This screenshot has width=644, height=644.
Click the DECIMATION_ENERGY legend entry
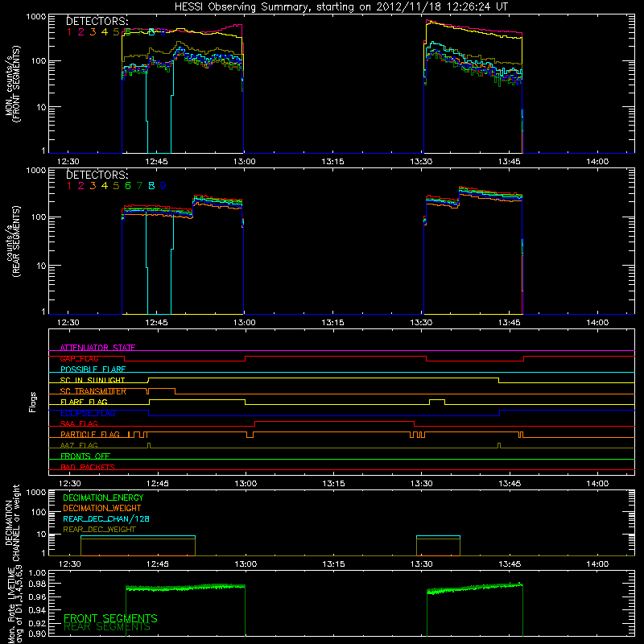pos(103,497)
